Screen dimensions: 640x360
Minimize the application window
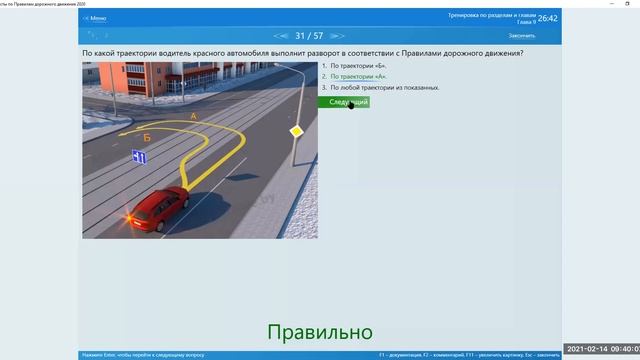pos(612,4)
